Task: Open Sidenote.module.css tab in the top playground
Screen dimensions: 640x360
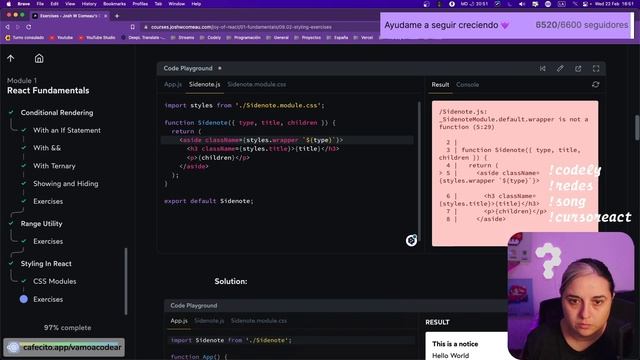Action: point(257,84)
